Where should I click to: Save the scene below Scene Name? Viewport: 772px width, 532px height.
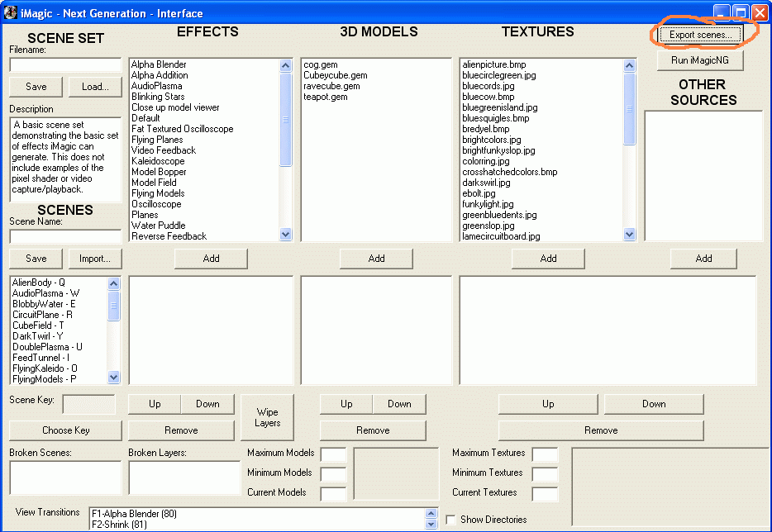(x=36, y=259)
